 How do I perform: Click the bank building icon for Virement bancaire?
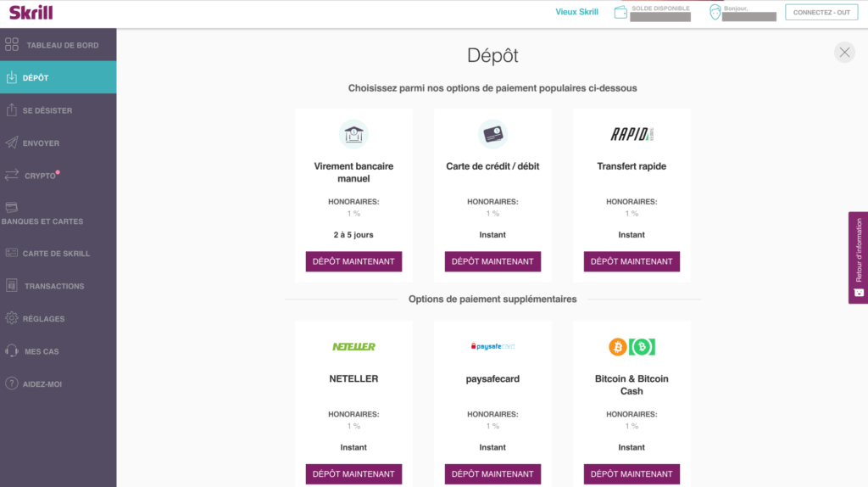[353, 134]
